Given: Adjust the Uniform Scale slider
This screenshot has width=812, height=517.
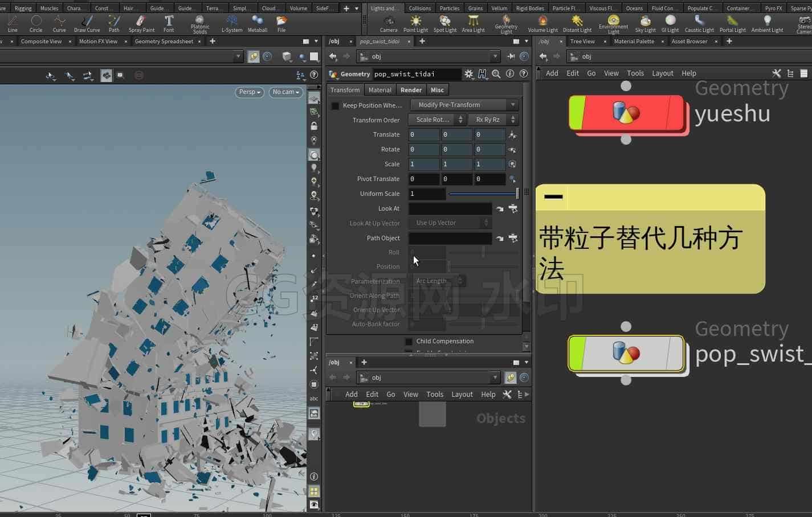Looking at the screenshot, I should click(x=483, y=194).
